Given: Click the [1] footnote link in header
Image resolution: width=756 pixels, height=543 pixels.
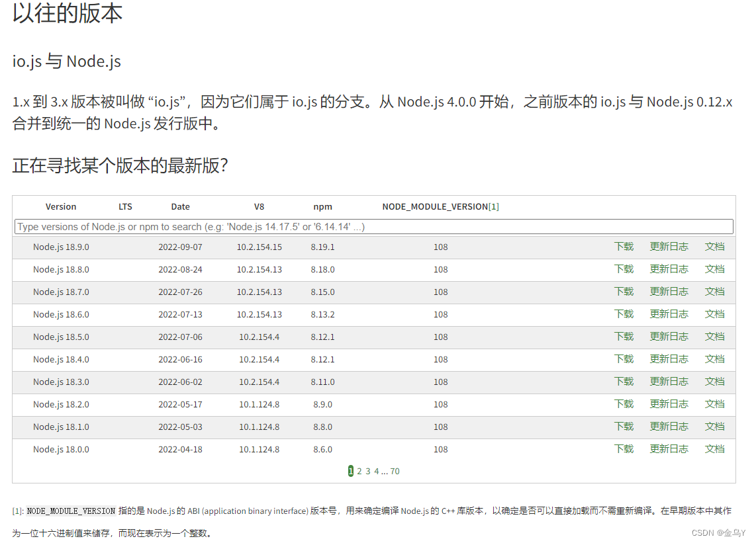Looking at the screenshot, I should [x=494, y=207].
